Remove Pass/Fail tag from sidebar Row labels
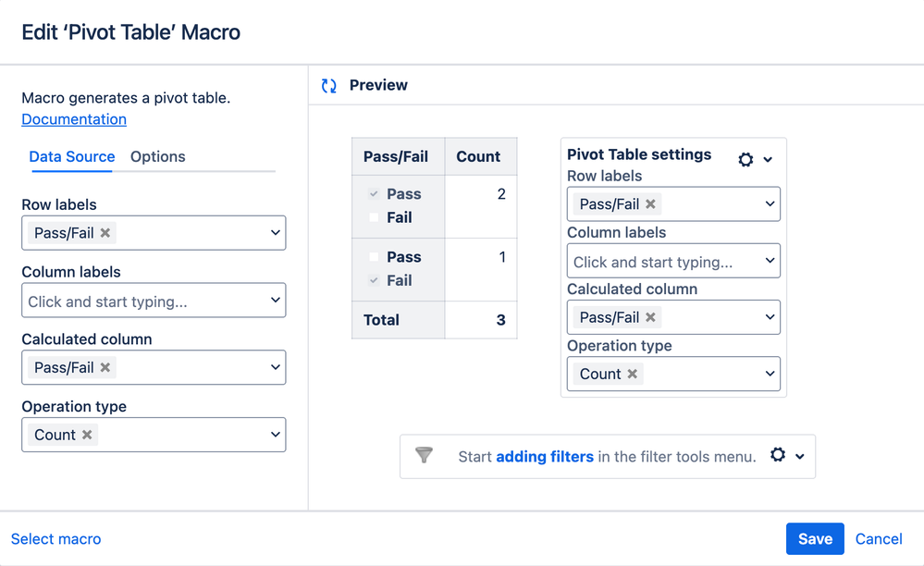Image resolution: width=924 pixels, height=566 pixels. point(105,233)
